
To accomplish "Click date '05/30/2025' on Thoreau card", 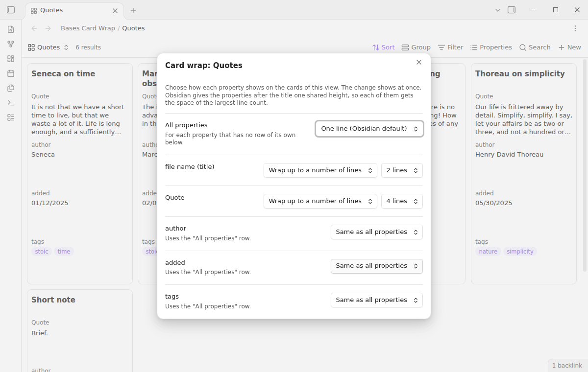I will point(493,203).
